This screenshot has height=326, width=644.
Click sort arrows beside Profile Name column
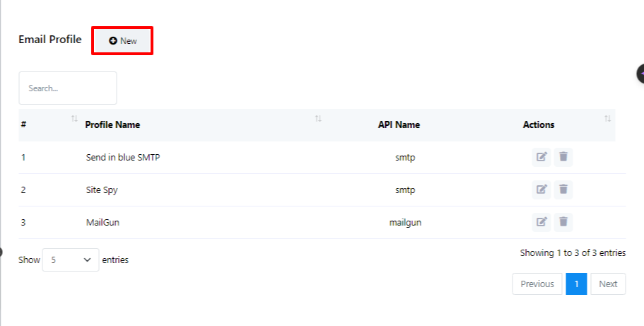point(318,119)
